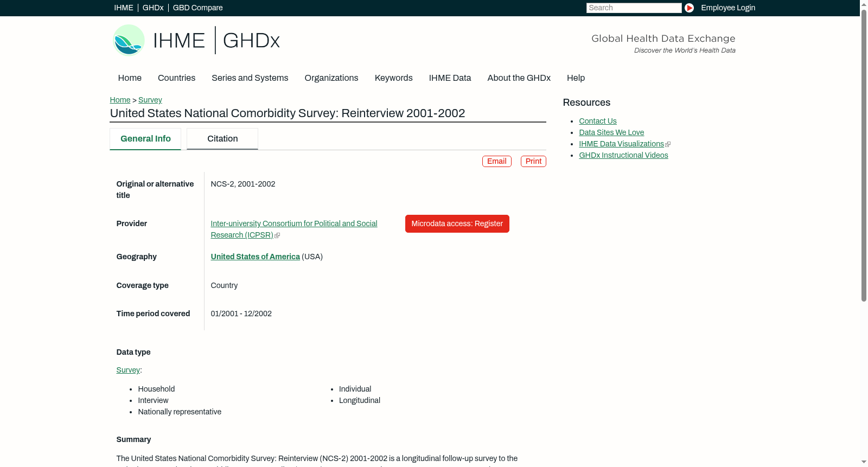Open IHME Data menu item
The image size is (868, 467).
tap(450, 78)
